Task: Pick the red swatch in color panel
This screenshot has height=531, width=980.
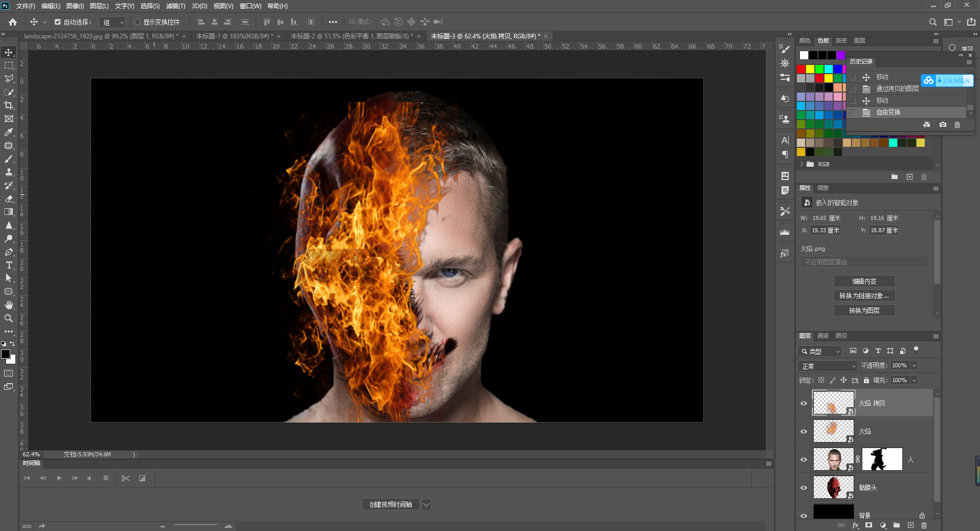Action: [x=801, y=69]
